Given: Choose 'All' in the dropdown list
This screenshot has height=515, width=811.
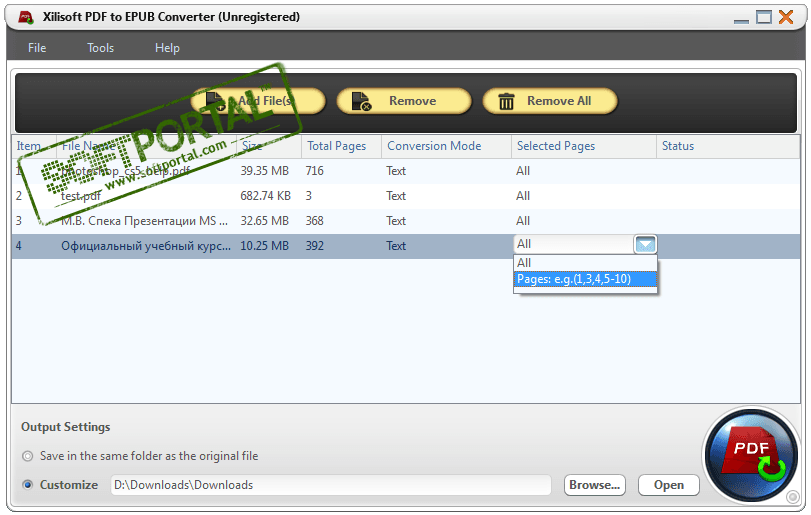Looking at the screenshot, I should 585,263.
